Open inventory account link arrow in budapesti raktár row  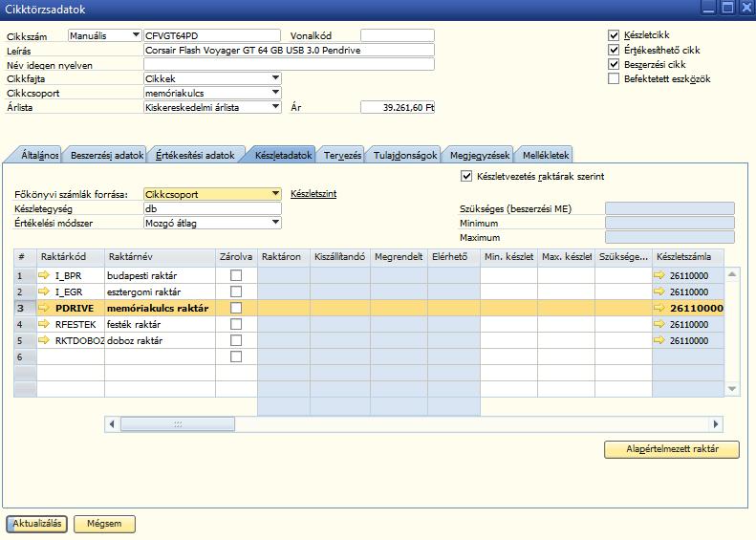pyautogui.click(x=659, y=275)
